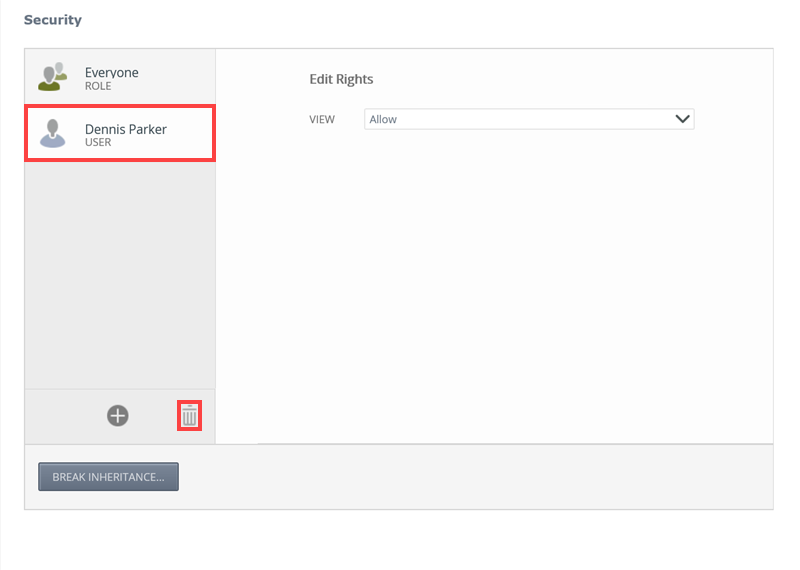The height and width of the screenshot is (570, 800).
Task: Click the VIEW label
Action: 322,119
